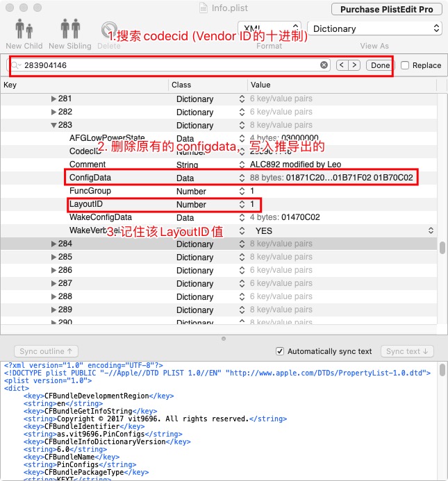Screen dimensions: 448x481
Task: Change class stepper for FuncGroup row
Action: [x=242, y=191]
